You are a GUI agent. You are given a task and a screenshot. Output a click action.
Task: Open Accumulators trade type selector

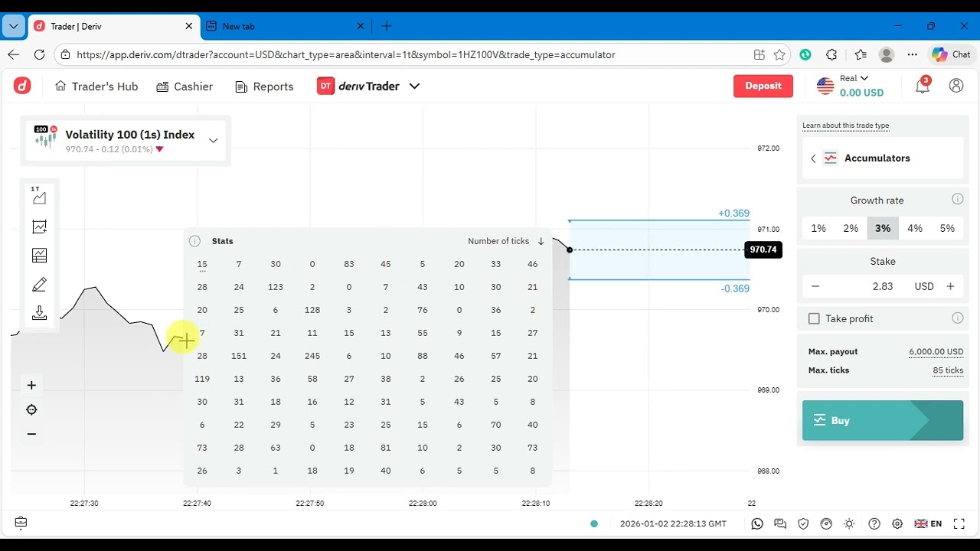[883, 158]
